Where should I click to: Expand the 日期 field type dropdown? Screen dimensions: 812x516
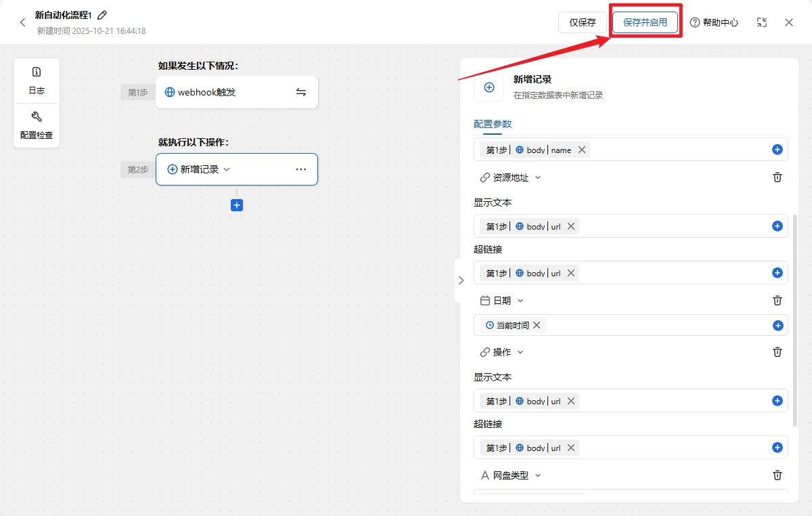tap(520, 301)
